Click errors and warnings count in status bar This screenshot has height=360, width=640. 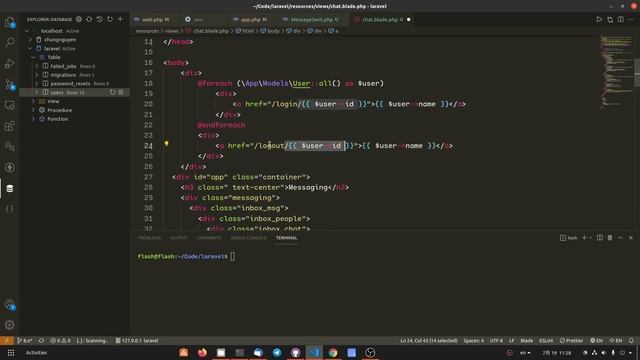click(x=60, y=340)
